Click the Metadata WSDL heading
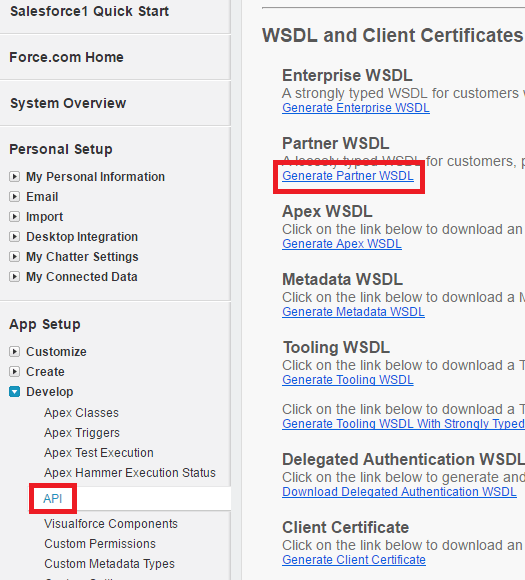The width and height of the screenshot is (525, 580). click(x=343, y=280)
